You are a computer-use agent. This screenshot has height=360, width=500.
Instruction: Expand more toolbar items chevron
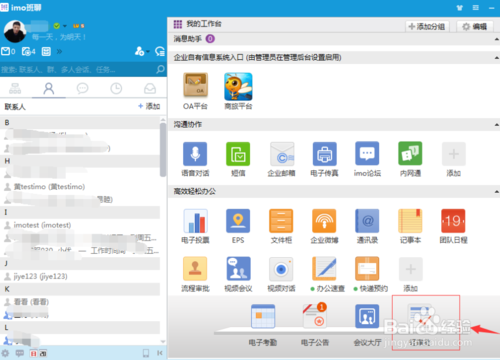59,51
